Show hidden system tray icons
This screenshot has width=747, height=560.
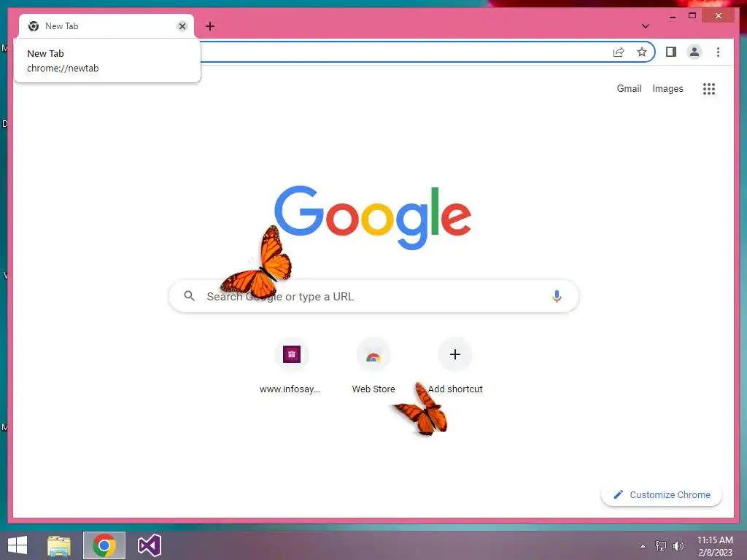(643, 546)
